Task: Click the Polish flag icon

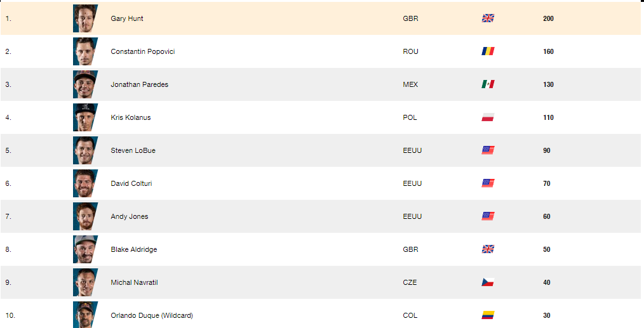Action: tap(488, 117)
